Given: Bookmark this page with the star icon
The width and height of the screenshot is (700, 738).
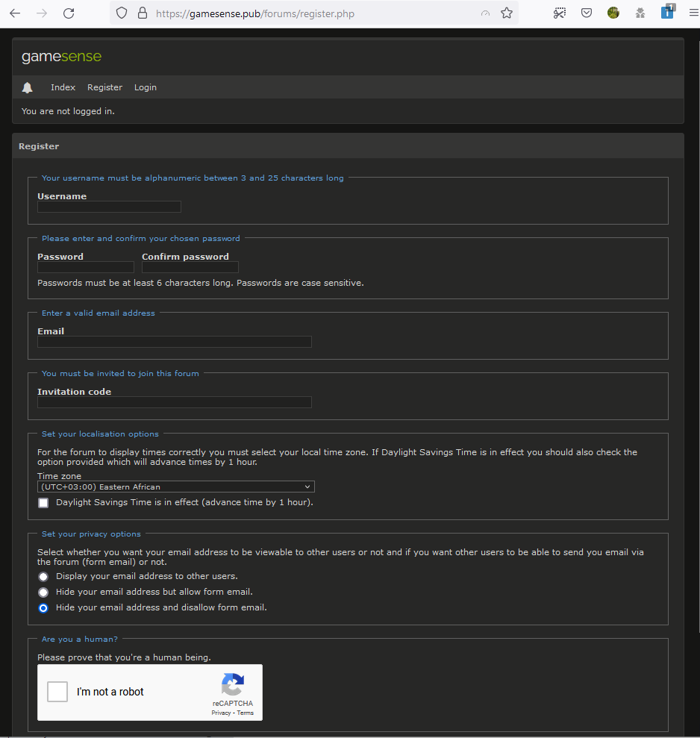Looking at the screenshot, I should [x=507, y=13].
